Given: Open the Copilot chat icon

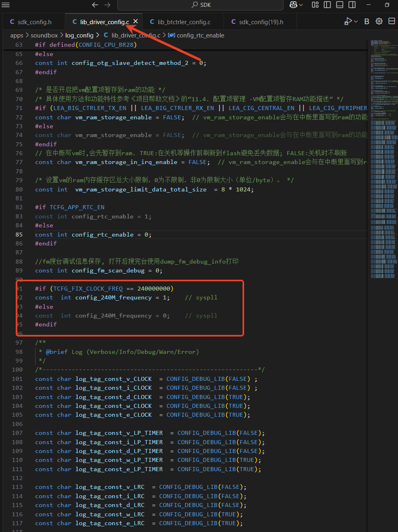Looking at the screenshot, I should [x=293, y=5].
